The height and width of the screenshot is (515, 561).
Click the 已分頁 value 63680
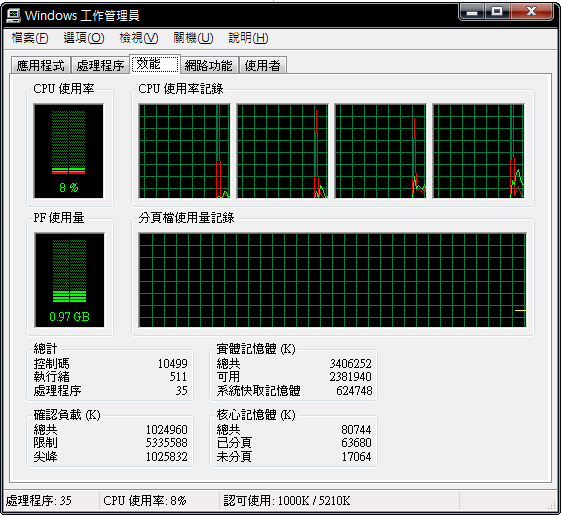(356, 443)
